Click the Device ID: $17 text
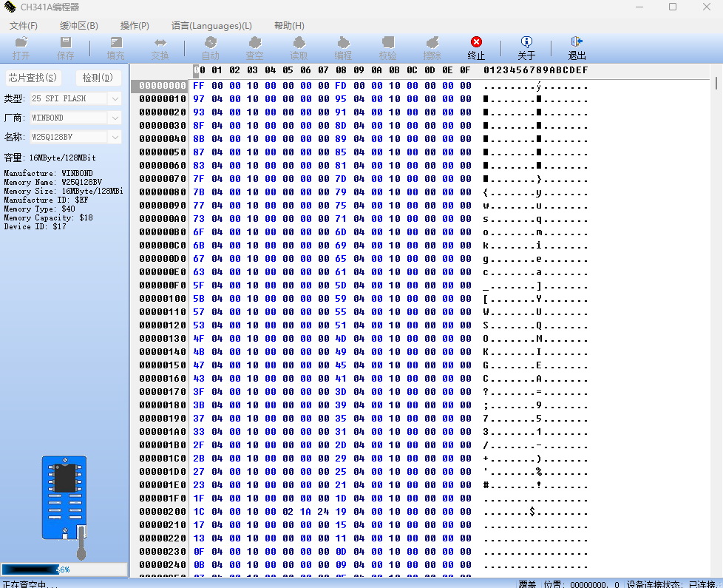 [35, 227]
